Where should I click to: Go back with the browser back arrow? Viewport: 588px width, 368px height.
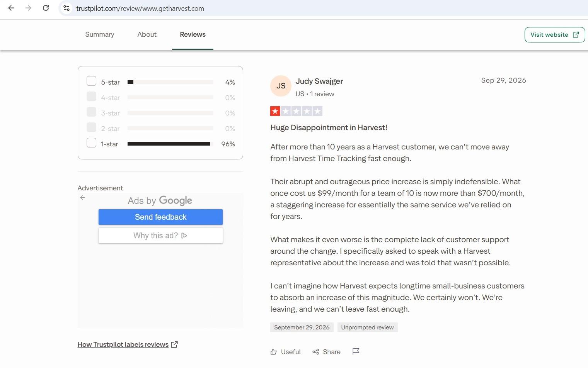(x=11, y=8)
